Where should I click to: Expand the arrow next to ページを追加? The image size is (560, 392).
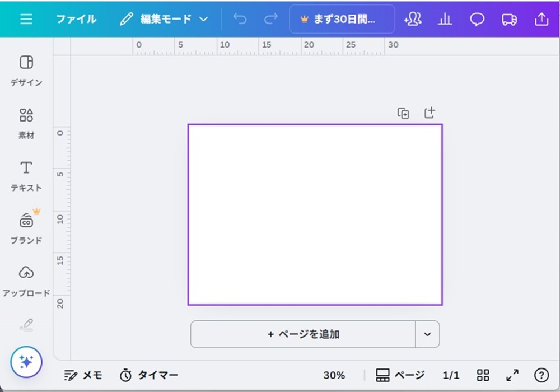(x=427, y=334)
